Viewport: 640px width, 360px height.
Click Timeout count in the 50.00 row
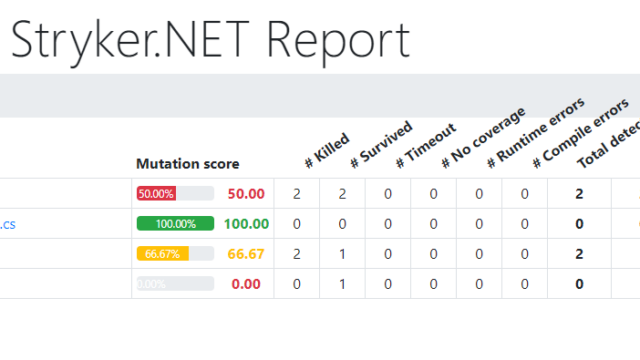tap(388, 194)
